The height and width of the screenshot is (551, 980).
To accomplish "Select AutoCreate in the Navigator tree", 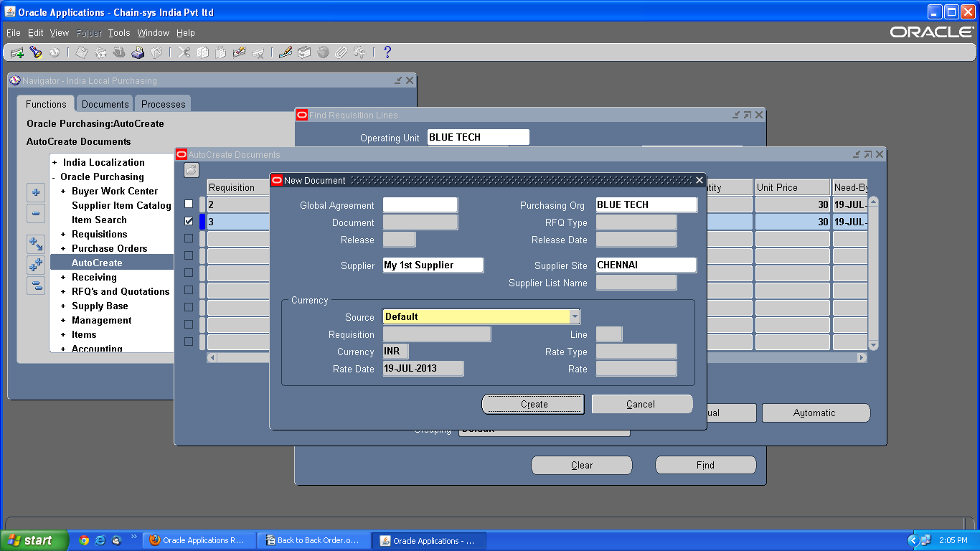I will [97, 263].
